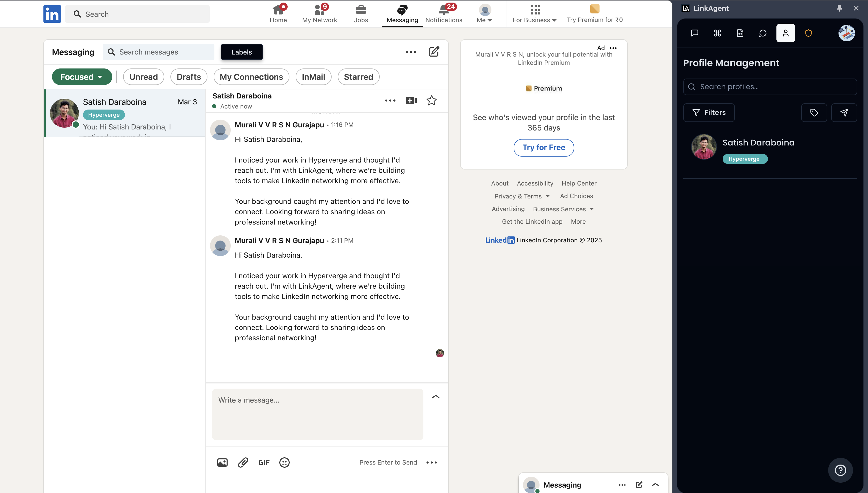Open the My Network icon
This screenshot has width=868, height=493.
320,13
